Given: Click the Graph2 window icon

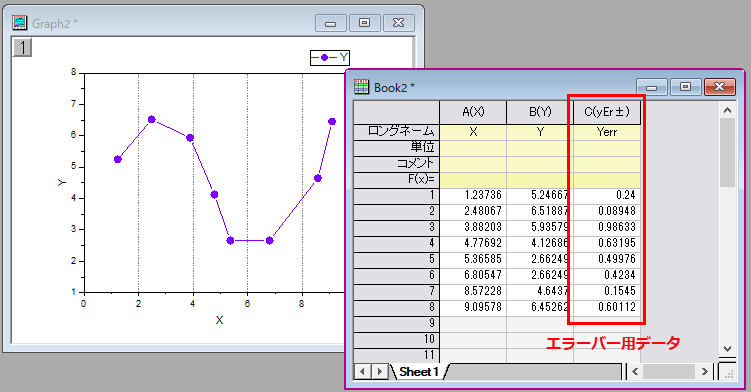Looking at the screenshot, I should 20,23.
